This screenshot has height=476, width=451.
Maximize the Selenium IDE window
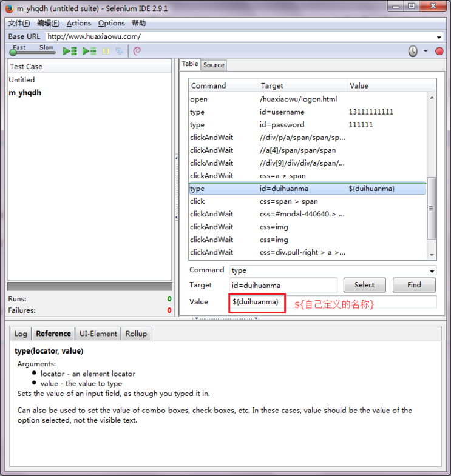[412, 6]
